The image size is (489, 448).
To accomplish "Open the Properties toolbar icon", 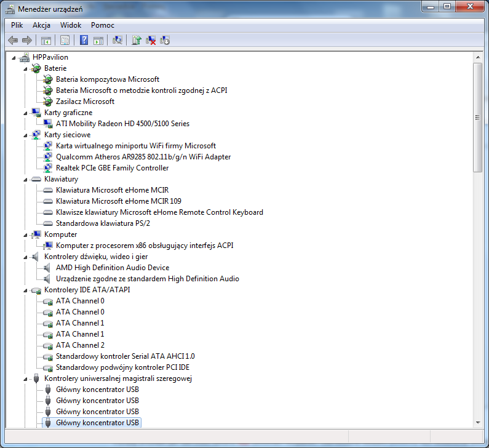I will pos(65,40).
